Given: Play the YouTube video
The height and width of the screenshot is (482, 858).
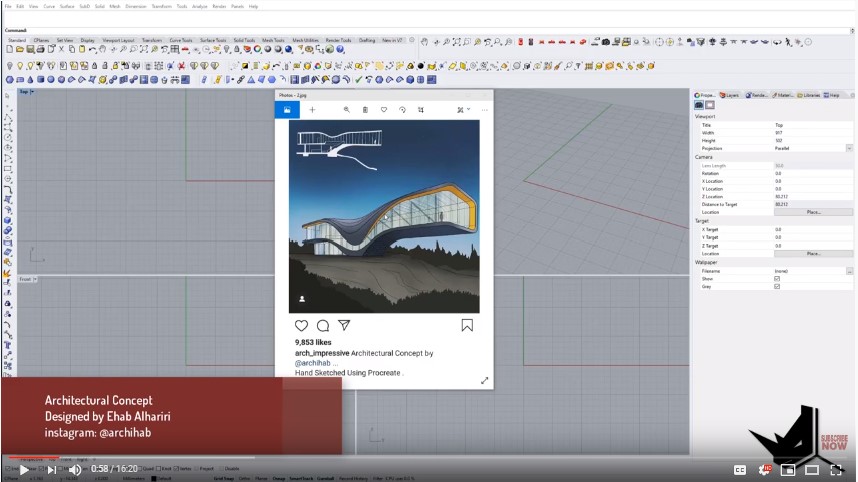Looking at the screenshot, I should click(24, 469).
